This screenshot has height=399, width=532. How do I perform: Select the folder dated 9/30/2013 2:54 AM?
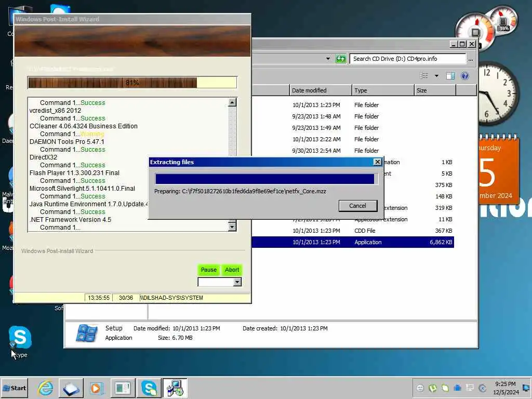point(353,151)
